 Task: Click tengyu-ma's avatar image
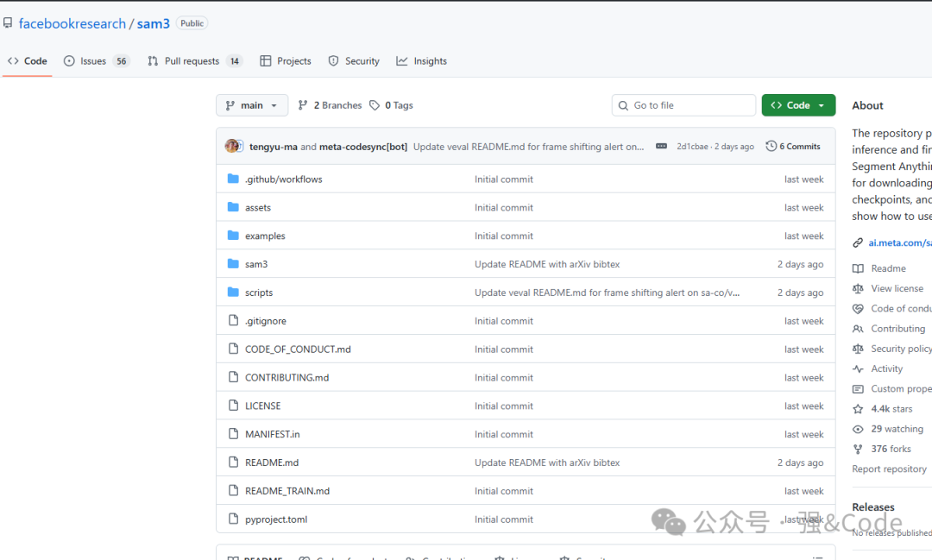coord(232,146)
